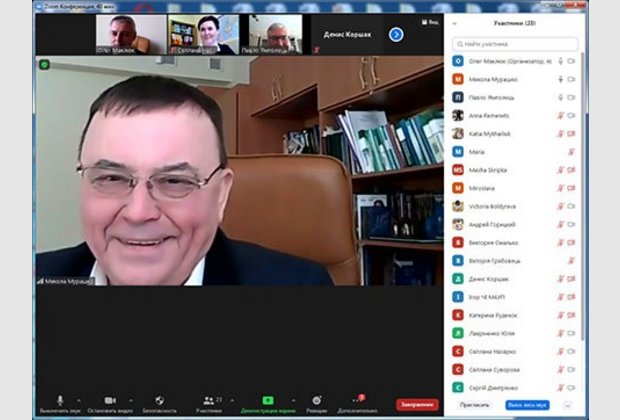Collapse participants panel with top-left chevron
The image size is (620, 420).
point(454,24)
